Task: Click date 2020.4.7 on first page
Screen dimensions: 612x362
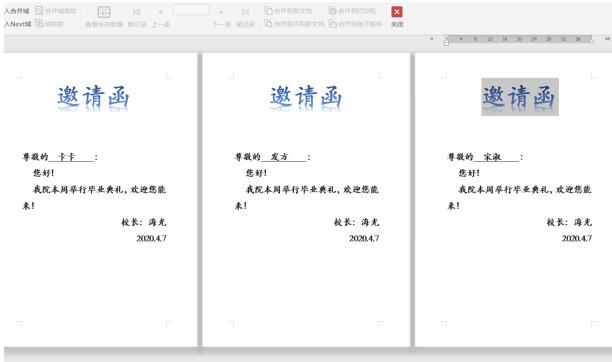Action: (x=151, y=238)
